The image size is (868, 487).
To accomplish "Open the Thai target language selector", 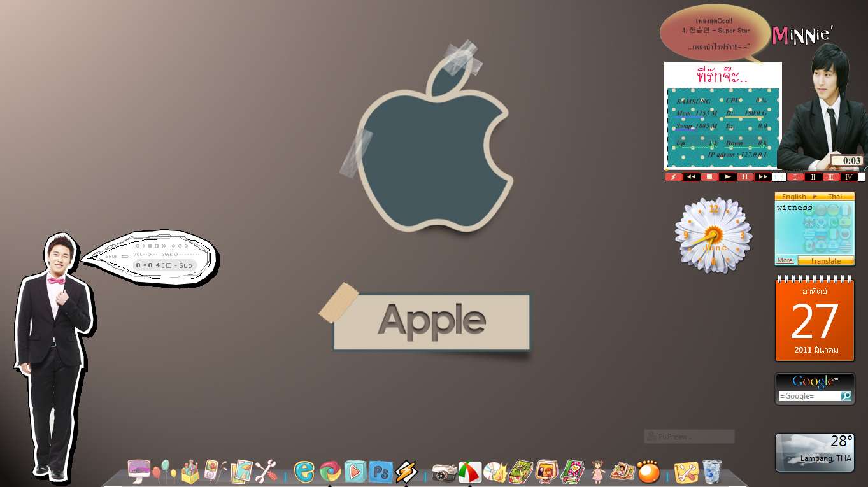I will [x=835, y=197].
